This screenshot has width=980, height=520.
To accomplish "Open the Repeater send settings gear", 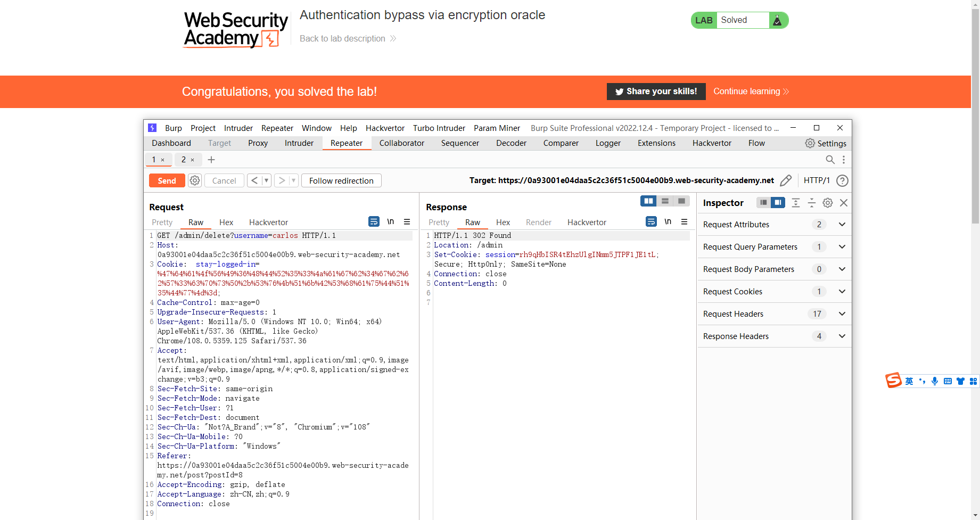I will pyautogui.click(x=195, y=180).
